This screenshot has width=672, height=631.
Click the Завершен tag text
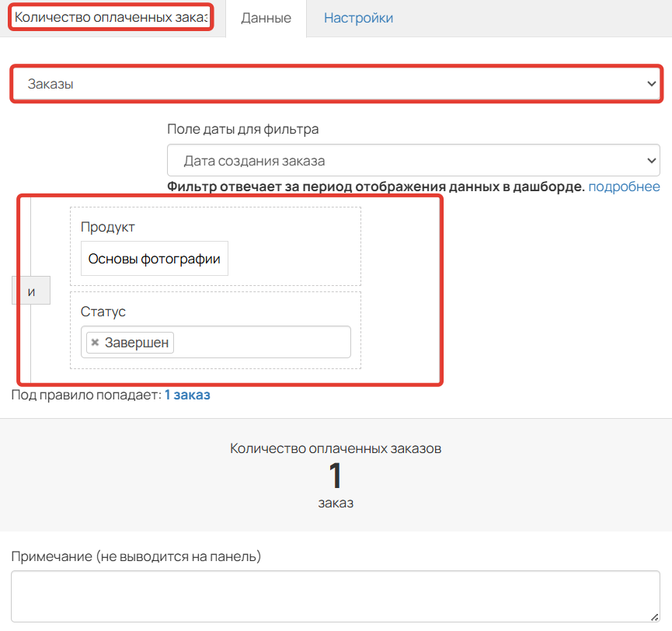[136, 343]
